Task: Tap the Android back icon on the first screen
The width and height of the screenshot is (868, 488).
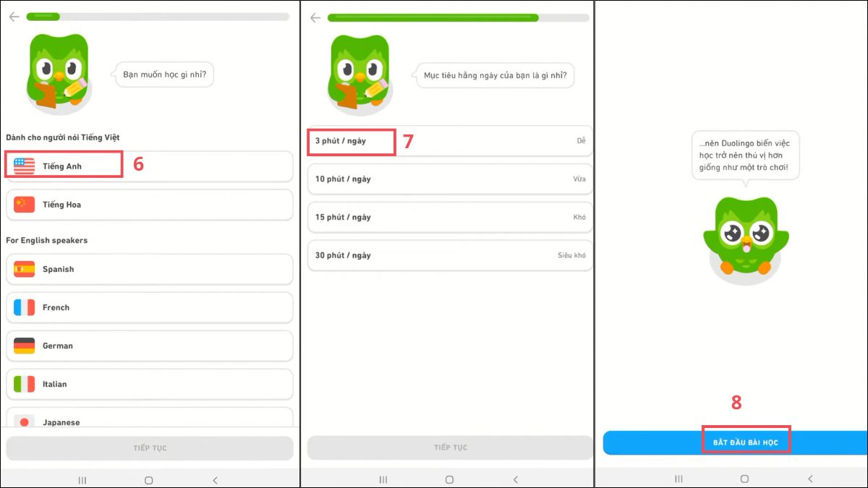Action: click(x=215, y=479)
